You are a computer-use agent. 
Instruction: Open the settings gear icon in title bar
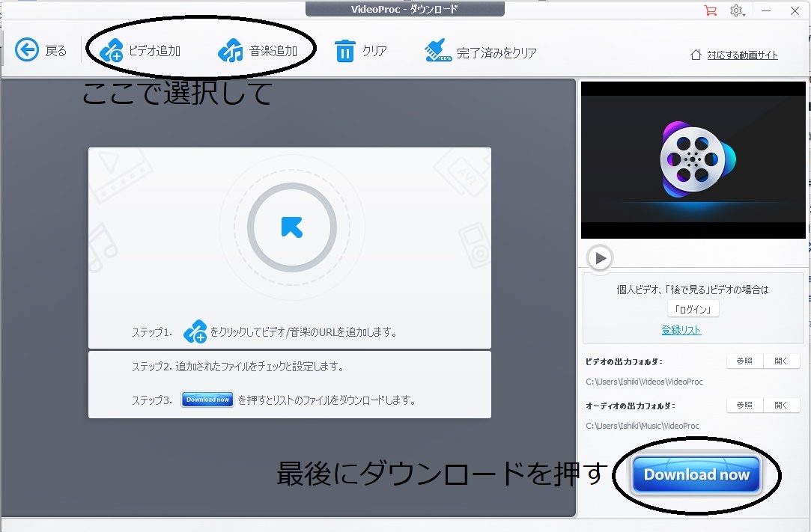click(x=737, y=10)
